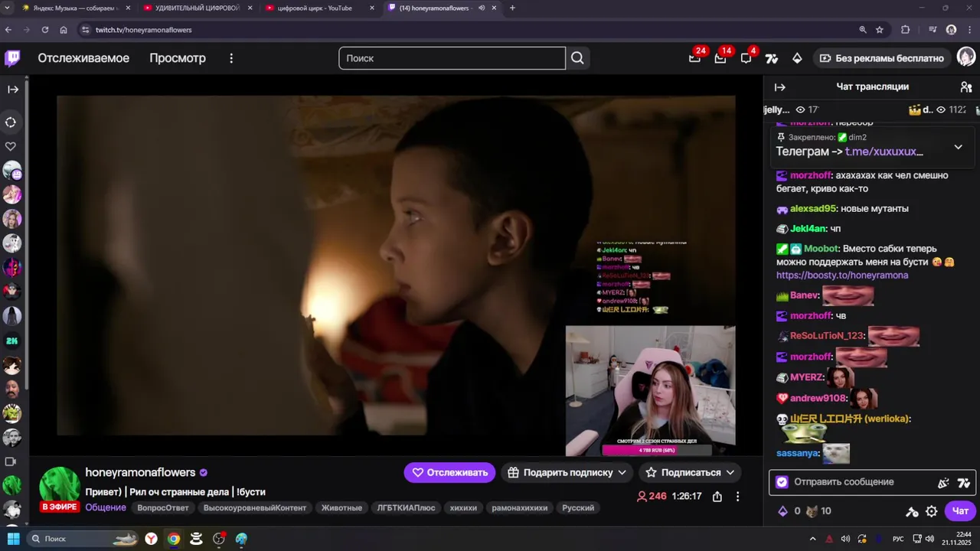Open the moderation tools hammer icon

912,511
